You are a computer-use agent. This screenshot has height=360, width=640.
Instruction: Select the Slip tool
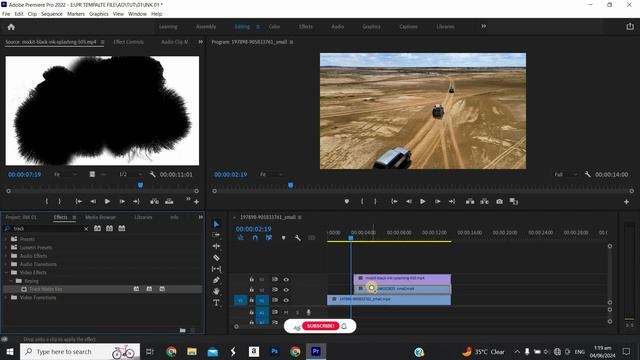tap(216, 269)
